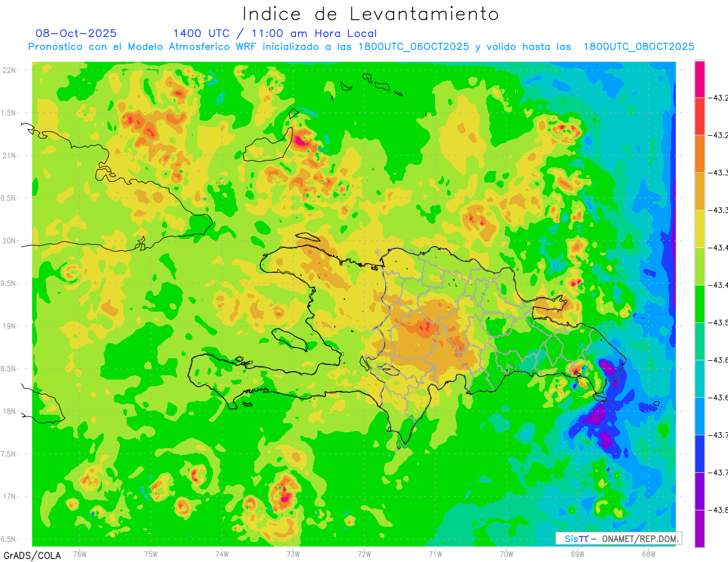Click the 76W longitude axis label
This screenshot has width=728, height=562.
click(x=79, y=554)
